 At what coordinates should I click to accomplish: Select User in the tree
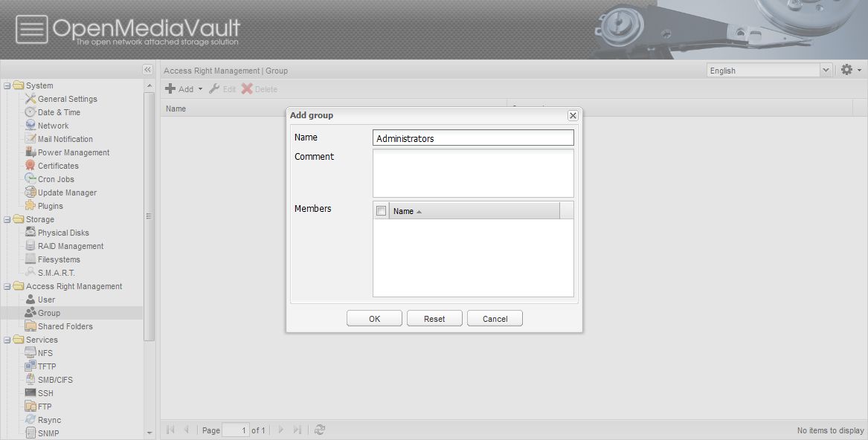point(47,300)
